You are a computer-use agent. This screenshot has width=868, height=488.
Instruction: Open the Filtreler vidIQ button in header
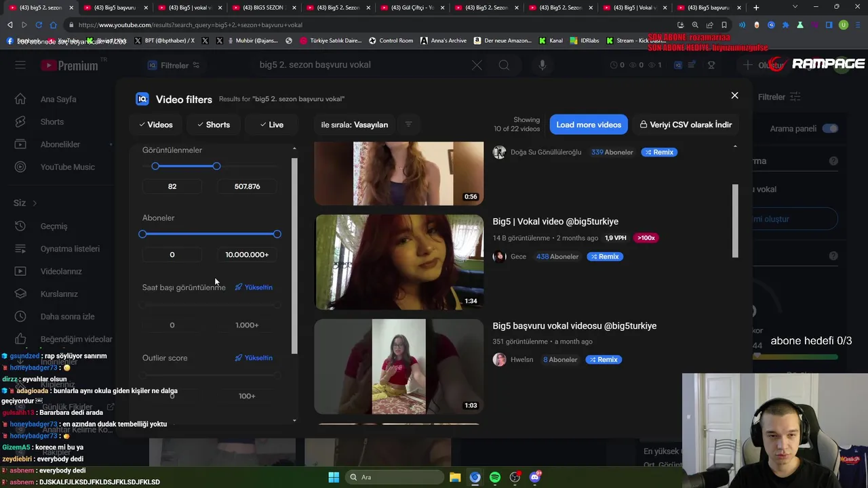(174, 66)
